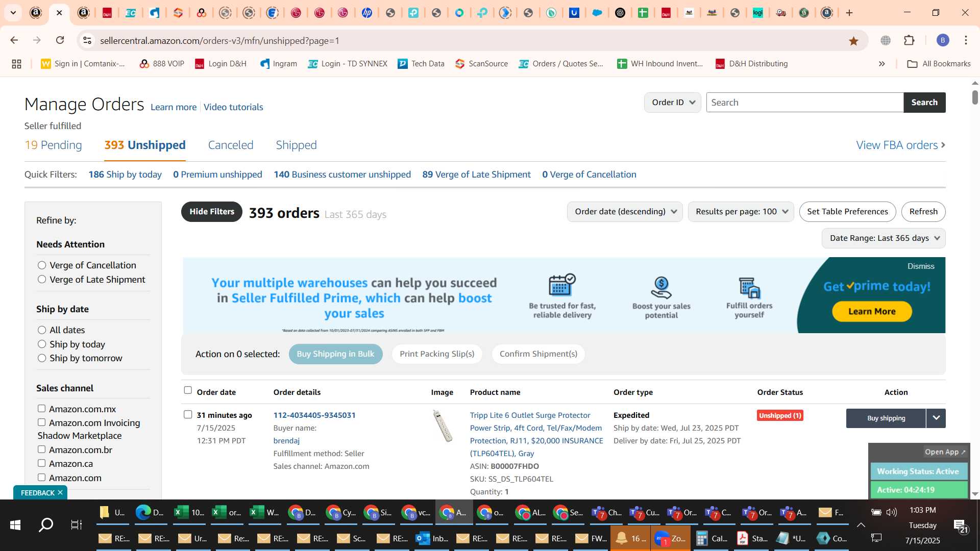Open Windows notification center icon
This screenshot has height=551, width=980.
[960, 525]
